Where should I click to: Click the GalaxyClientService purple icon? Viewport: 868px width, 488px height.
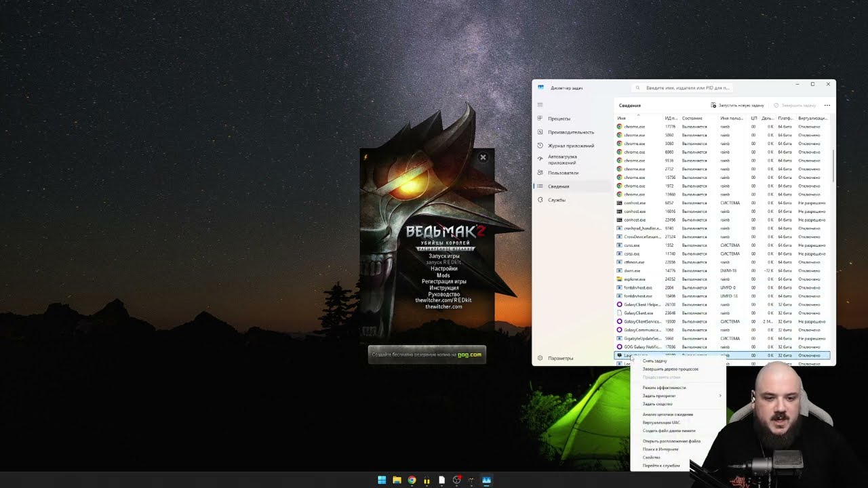click(x=619, y=321)
